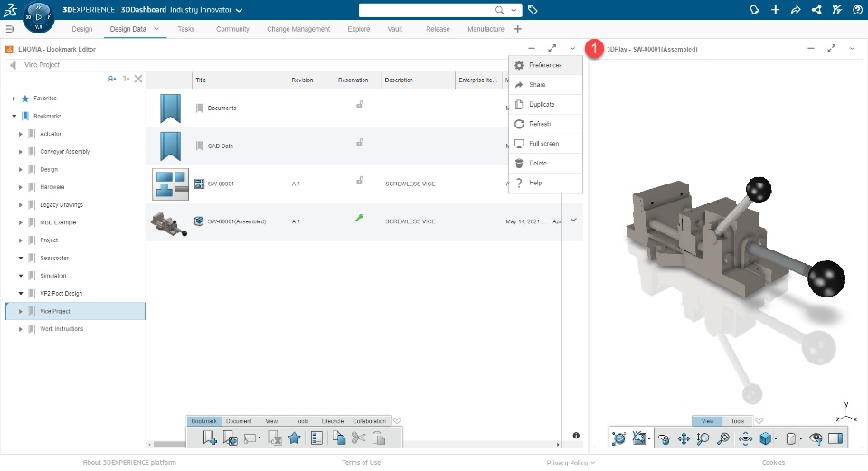Expand the row chevron for SW-00001(Assembled)
The height and width of the screenshot is (471, 868).
[x=572, y=220]
